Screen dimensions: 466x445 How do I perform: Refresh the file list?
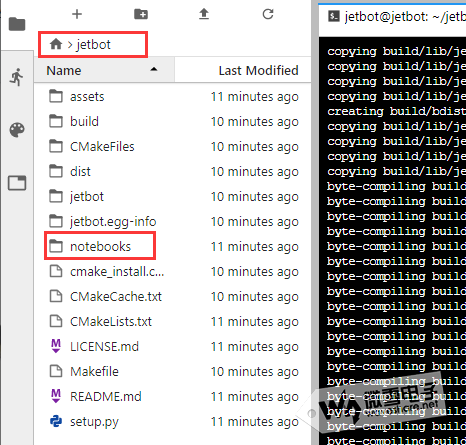coord(268,14)
